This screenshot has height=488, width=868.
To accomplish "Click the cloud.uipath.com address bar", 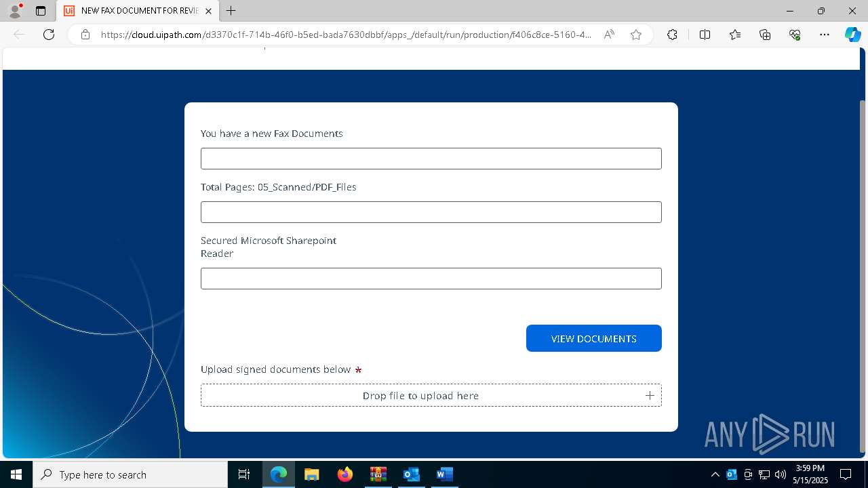I will click(x=346, y=35).
